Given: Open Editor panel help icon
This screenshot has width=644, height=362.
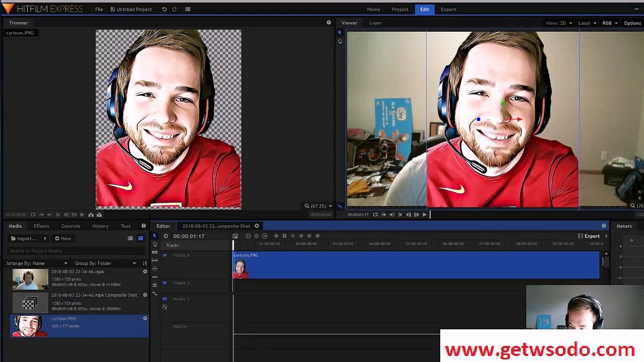Looking at the screenshot, I should 604,226.
